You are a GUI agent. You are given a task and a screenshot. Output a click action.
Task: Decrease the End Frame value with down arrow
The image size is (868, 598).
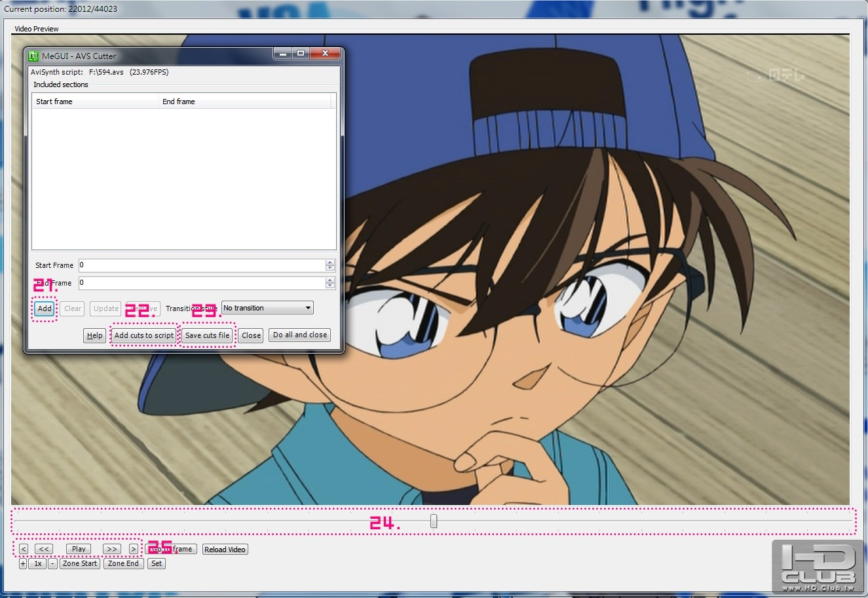coord(330,286)
